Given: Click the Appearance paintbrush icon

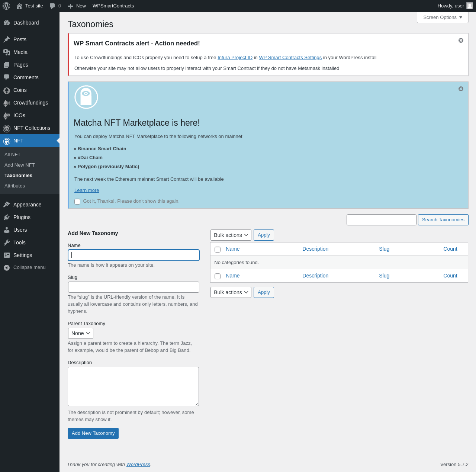Looking at the screenshot, I should [7, 205].
